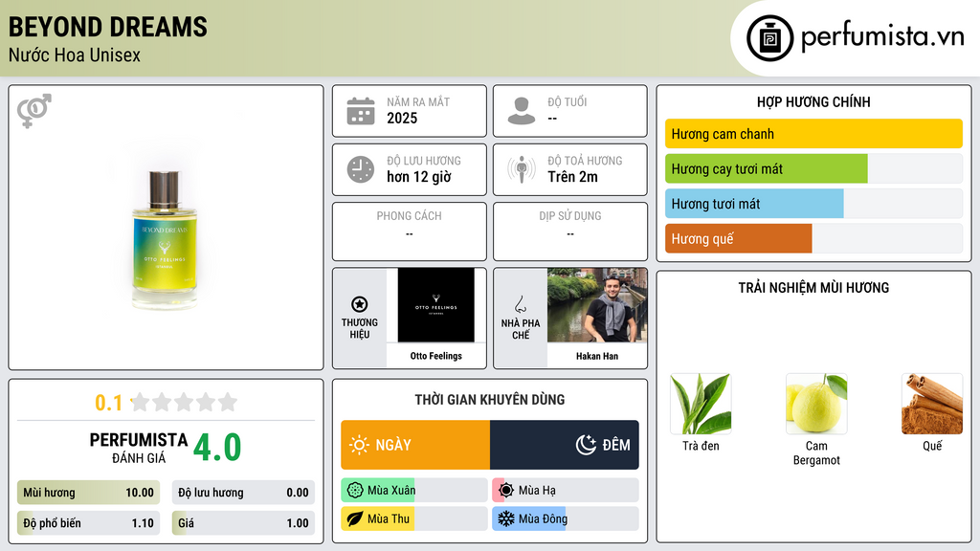Click the Mùa Đông season bar
980x551 pixels.
coord(566,518)
